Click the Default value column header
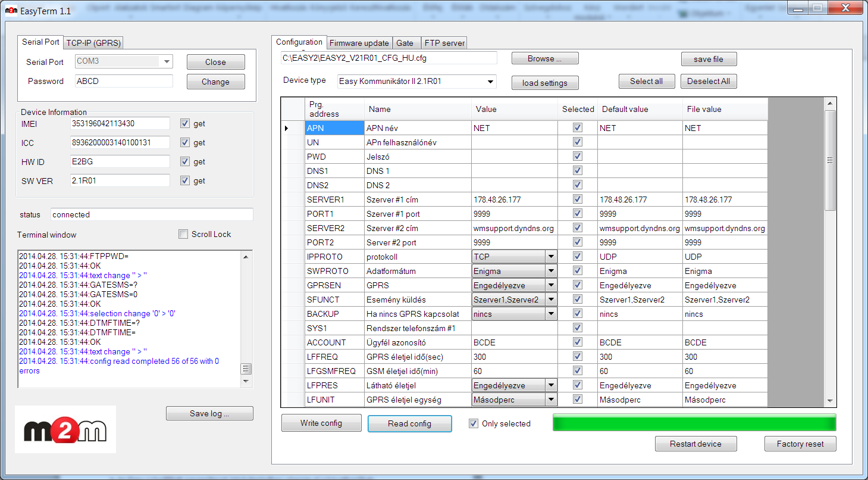Viewport: 868px width, 480px height. [640, 109]
